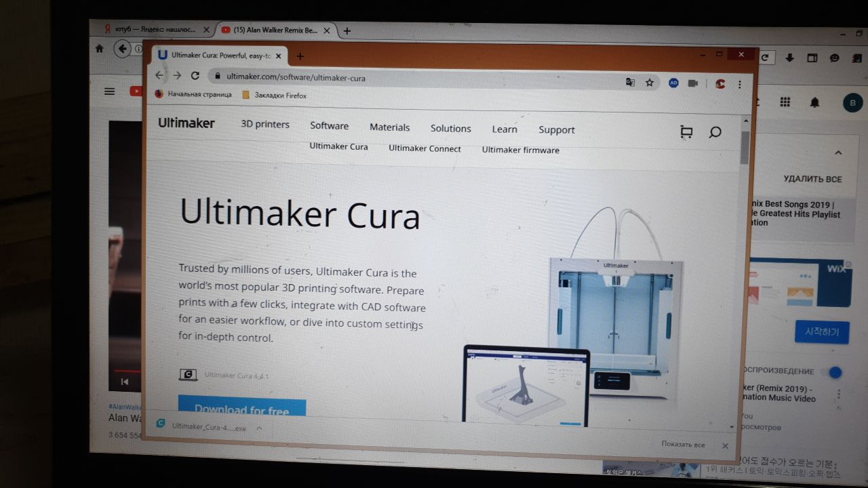Go to the Ultimaker firmware submenu link
This screenshot has height=488, width=868.
521,150
